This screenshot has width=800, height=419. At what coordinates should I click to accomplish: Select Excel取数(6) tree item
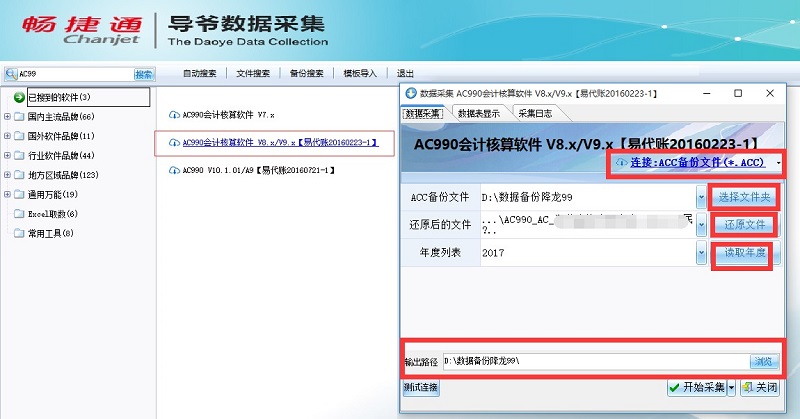pos(53,214)
